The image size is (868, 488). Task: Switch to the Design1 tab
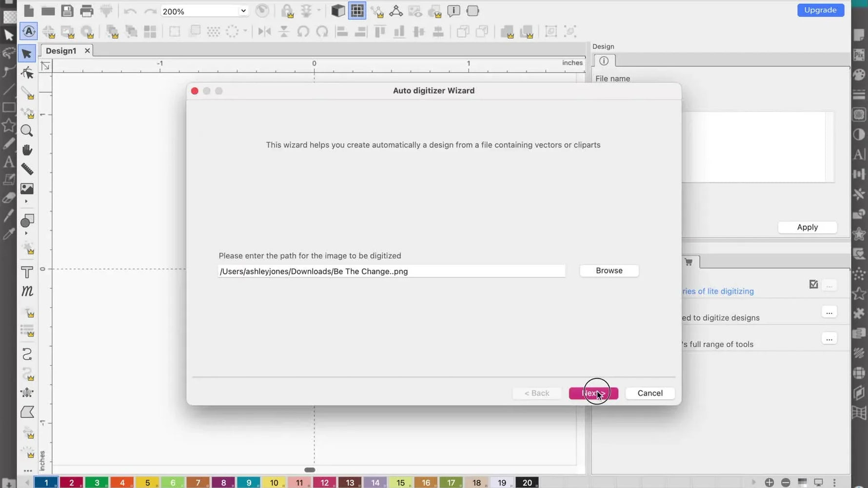click(61, 51)
